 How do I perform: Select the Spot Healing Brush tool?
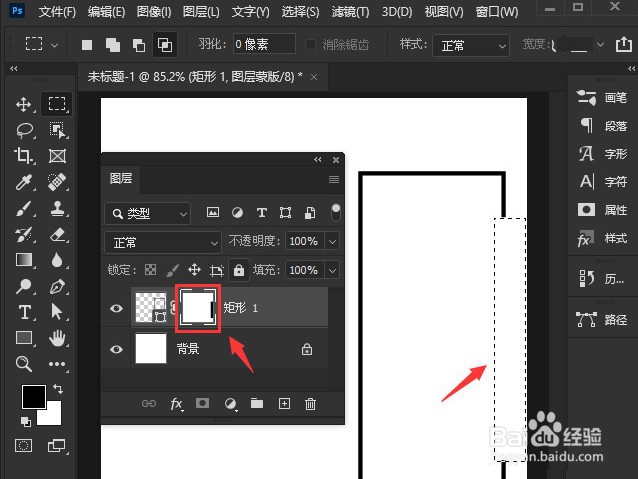click(57, 182)
